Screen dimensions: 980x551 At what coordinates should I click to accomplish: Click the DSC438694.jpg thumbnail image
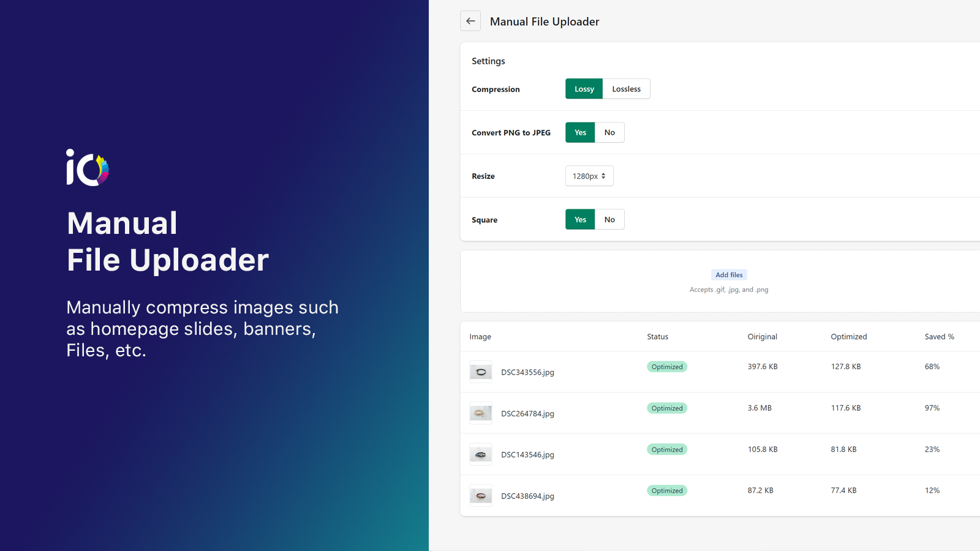coord(480,495)
